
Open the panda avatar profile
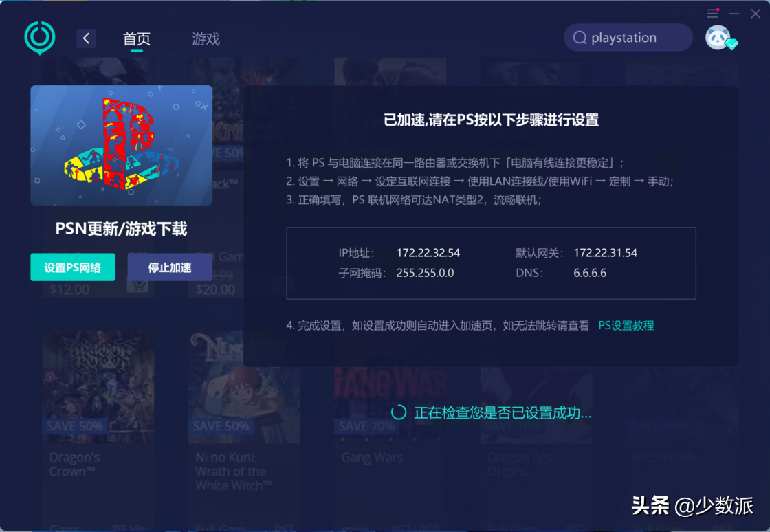coord(719,38)
